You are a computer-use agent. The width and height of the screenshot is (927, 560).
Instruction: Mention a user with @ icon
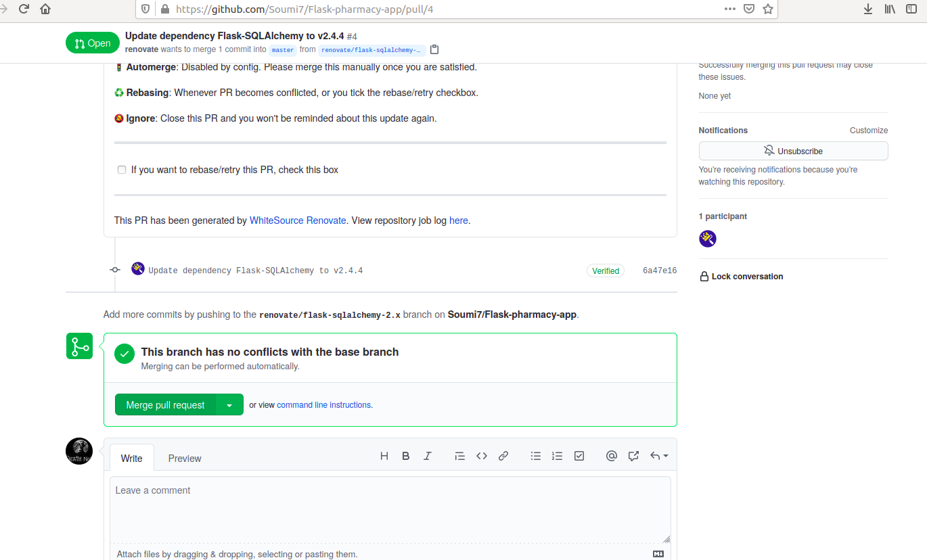click(612, 456)
